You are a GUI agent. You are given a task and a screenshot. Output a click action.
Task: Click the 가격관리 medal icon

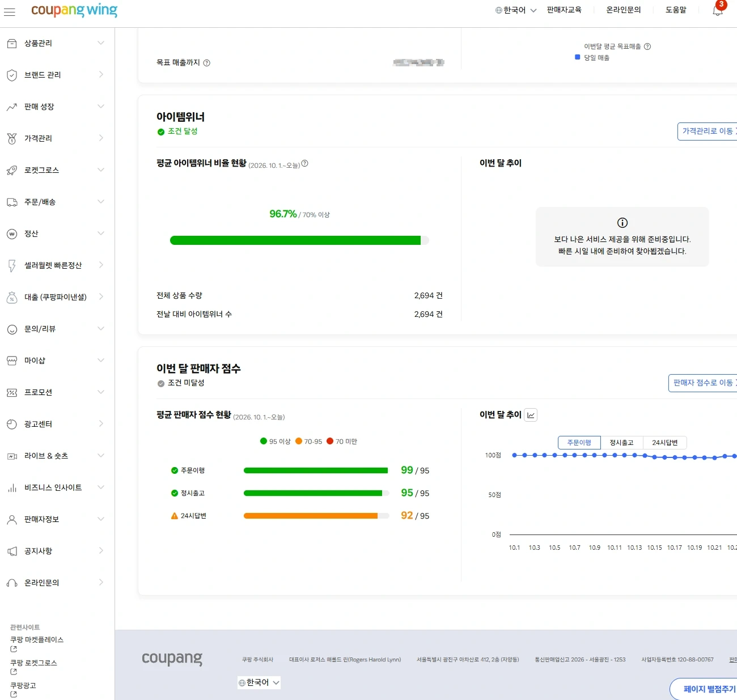[x=12, y=138]
